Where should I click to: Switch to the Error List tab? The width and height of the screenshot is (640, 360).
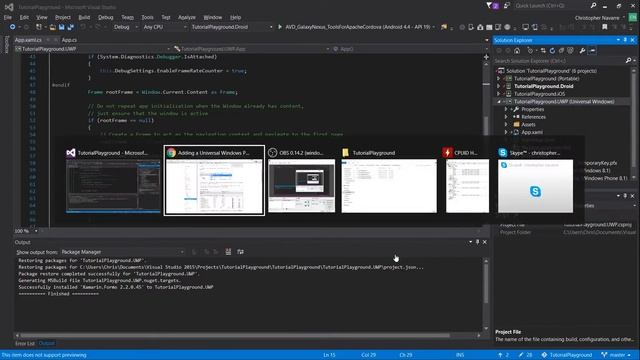(x=25, y=343)
